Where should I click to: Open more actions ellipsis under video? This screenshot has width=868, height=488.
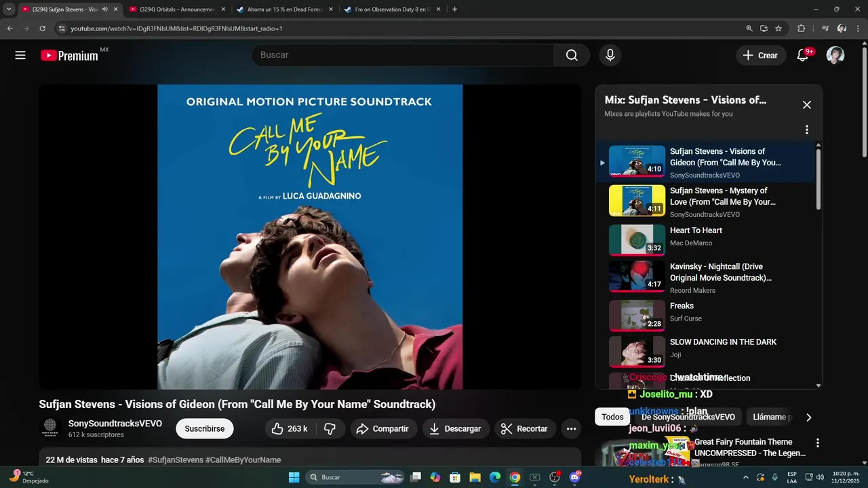coord(571,428)
